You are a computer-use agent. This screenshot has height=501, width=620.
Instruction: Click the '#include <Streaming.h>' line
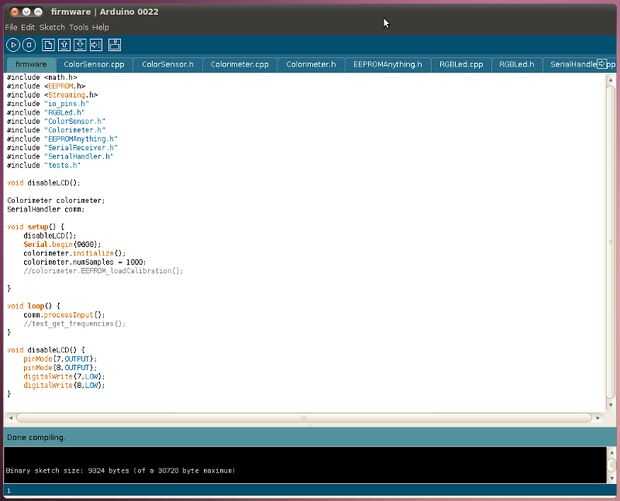coord(52,95)
